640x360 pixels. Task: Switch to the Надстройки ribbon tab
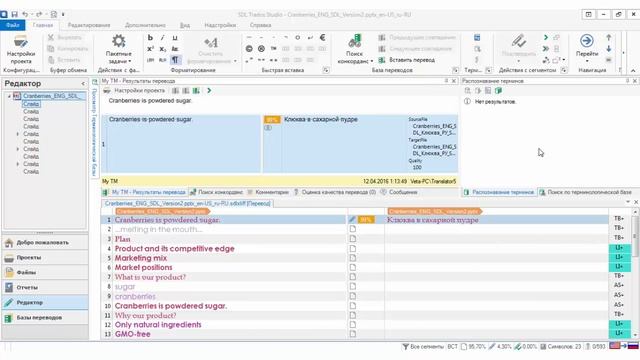(x=220, y=25)
